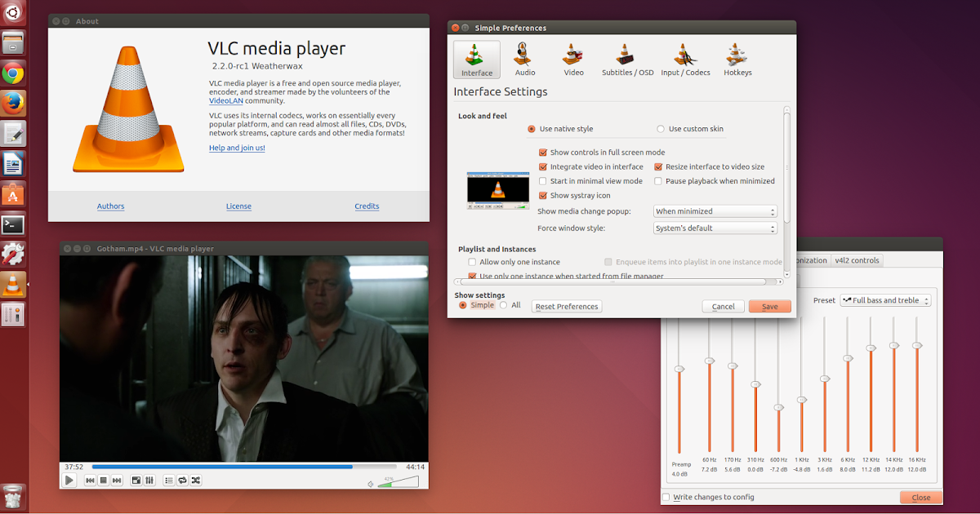The image size is (980, 514).
Task: Open Authors link in About window
Action: click(110, 206)
